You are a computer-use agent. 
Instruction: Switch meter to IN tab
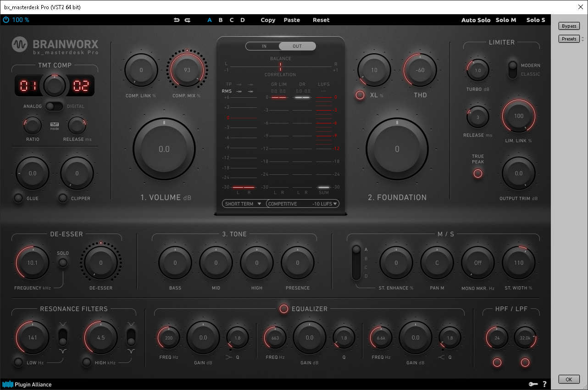tap(264, 46)
